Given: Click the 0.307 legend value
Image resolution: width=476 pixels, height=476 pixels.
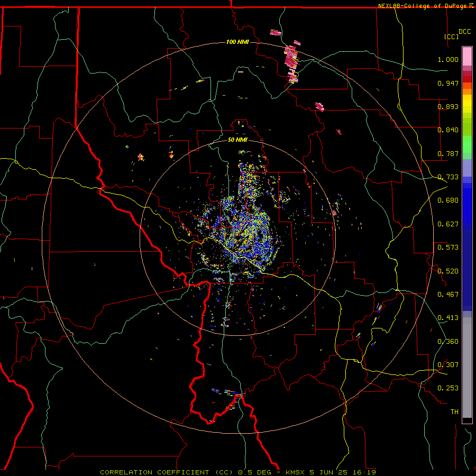Looking at the screenshot, I should click(448, 365).
